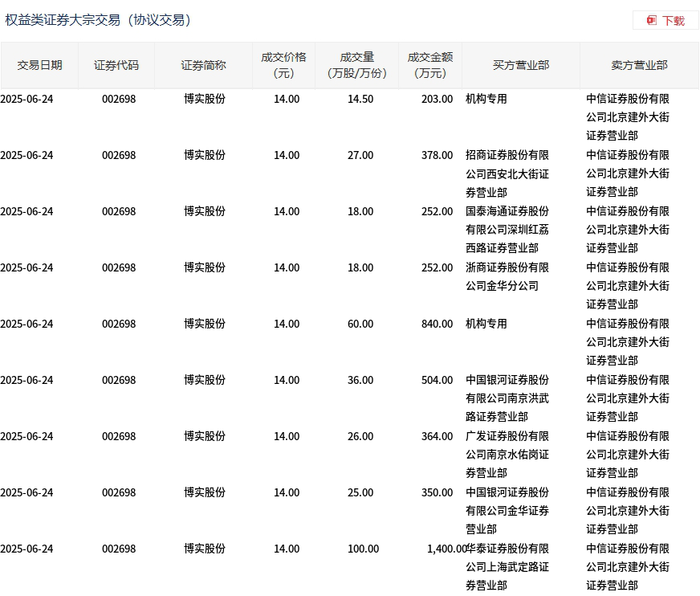The width and height of the screenshot is (700, 596).
Task: Select the 成交金额 cell showing 364.00
Action: pyautogui.click(x=437, y=436)
